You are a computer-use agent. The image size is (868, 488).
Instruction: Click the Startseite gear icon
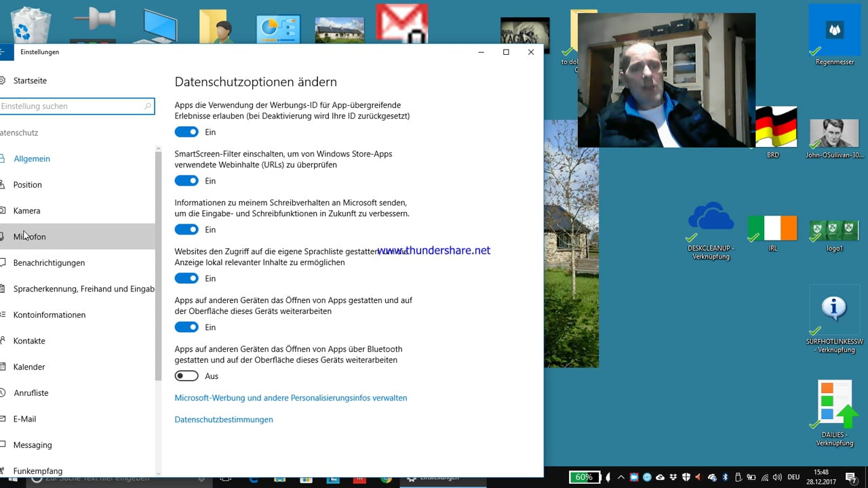pyautogui.click(x=3, y=81)
